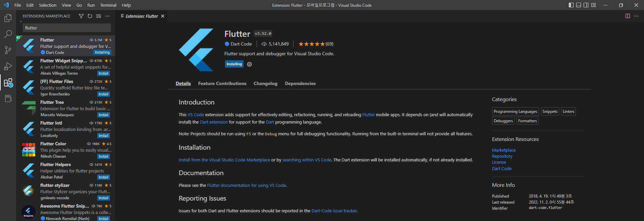Open the Selection menu

[x=48, y=5]
